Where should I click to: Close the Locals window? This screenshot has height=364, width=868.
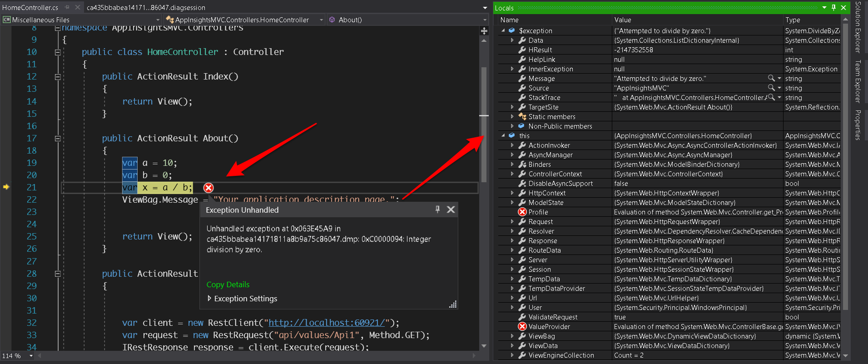[843, 7]
